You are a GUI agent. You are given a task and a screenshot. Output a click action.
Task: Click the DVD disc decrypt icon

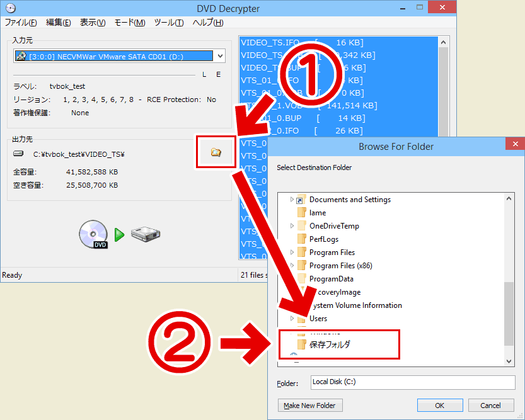click(x=93, y=234)
